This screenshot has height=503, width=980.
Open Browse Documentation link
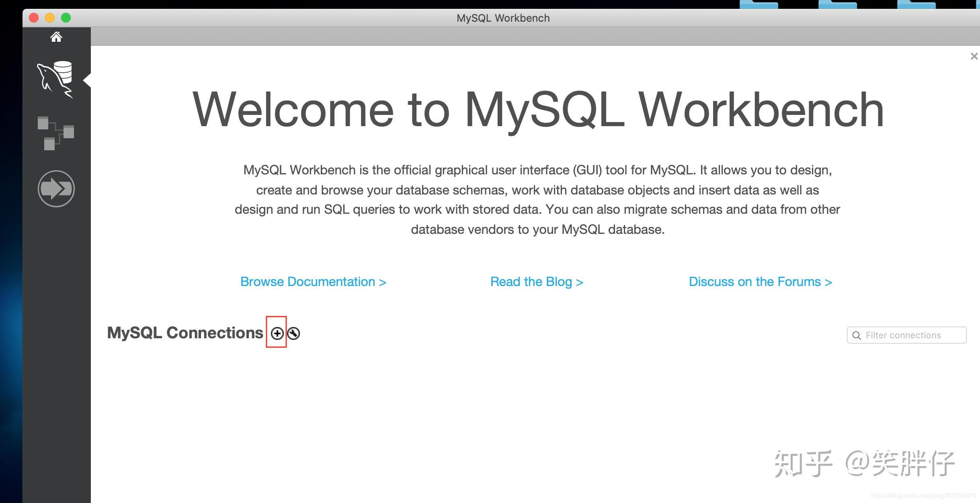click(313, 282)
